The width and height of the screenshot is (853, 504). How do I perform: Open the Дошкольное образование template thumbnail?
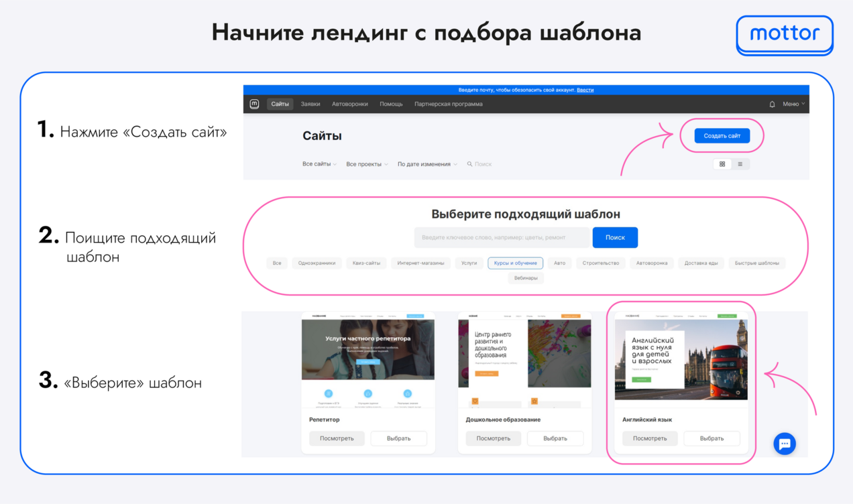pos(525,360)
